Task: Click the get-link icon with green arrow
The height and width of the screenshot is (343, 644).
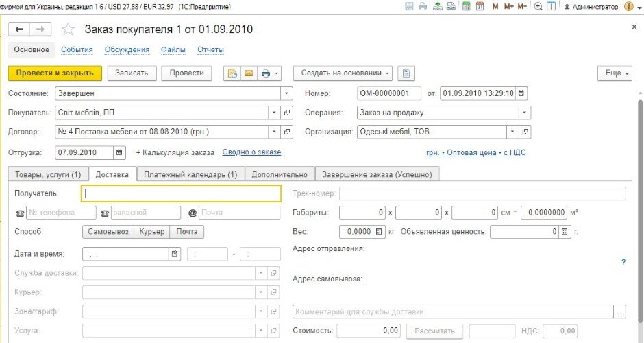Action: tap(438, 6)
